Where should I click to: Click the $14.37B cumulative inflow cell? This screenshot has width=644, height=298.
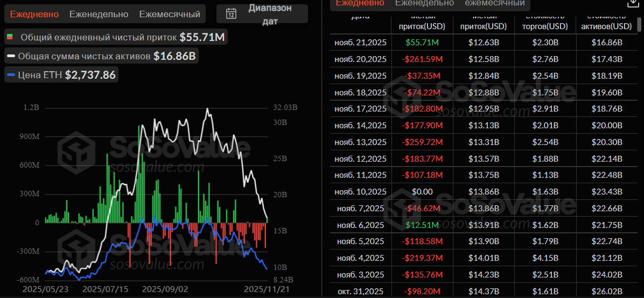click(x=484, y=291)
